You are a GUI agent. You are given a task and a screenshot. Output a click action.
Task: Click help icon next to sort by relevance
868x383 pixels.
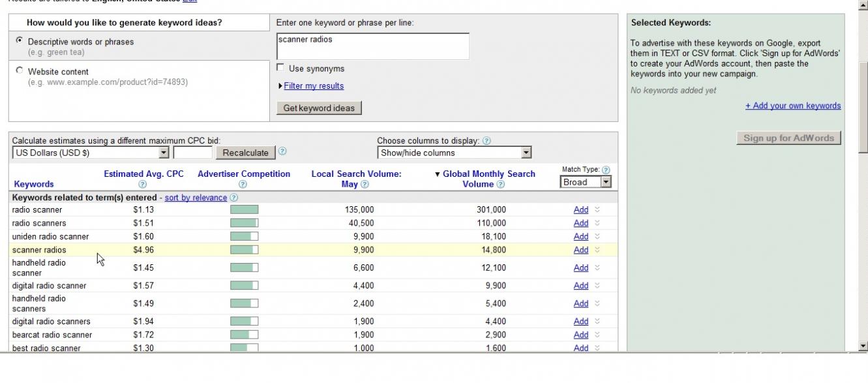coord(234,198)
